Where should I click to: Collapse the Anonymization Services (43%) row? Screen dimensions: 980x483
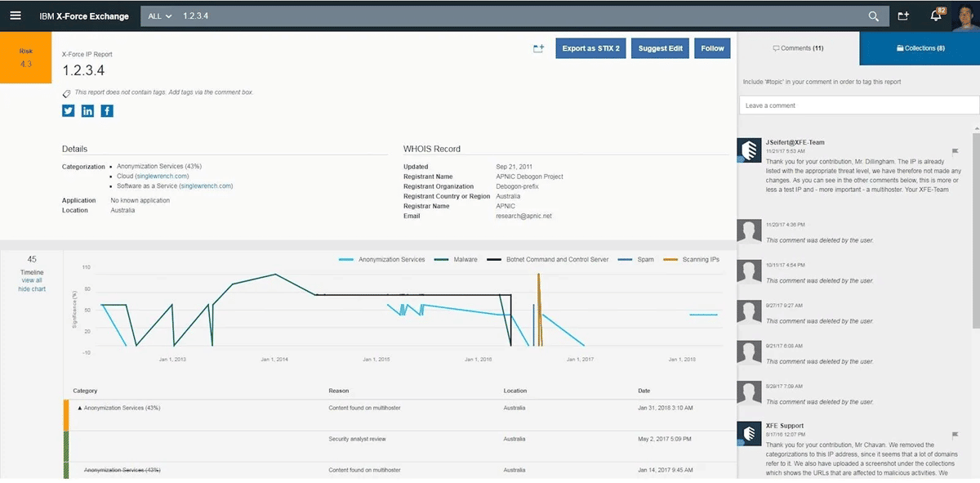click(80, 407)
